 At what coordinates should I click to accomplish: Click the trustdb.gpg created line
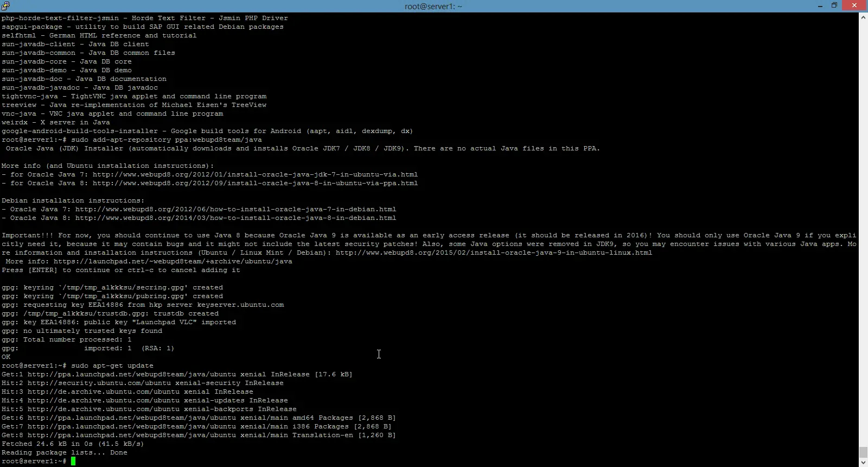pyautogui.click(x=110, y=313)
